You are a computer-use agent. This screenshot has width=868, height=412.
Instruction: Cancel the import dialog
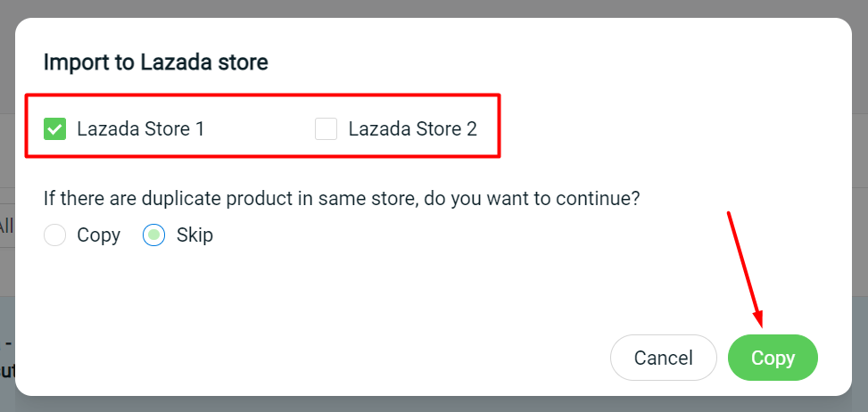tap(663, 358)
